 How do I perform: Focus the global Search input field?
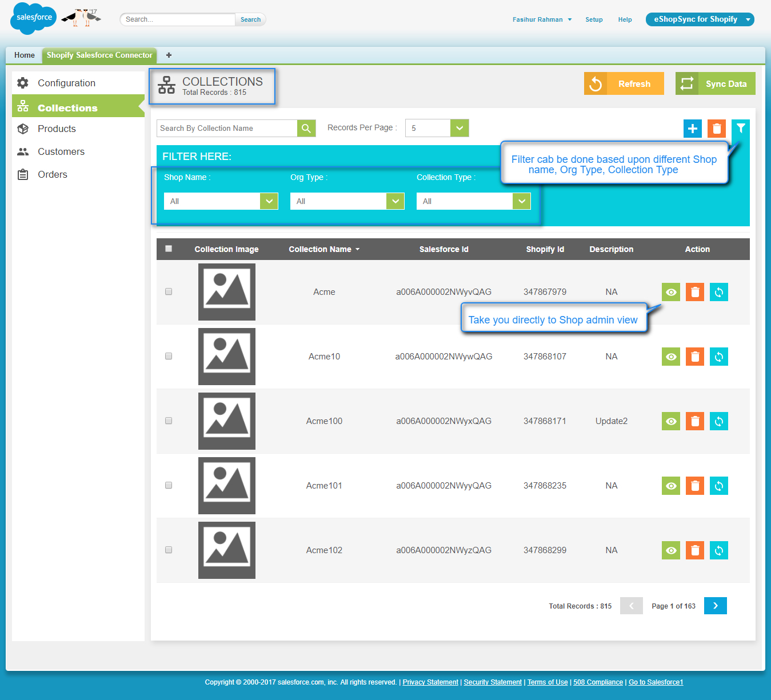pyautogui.click(x=178, y=19)
